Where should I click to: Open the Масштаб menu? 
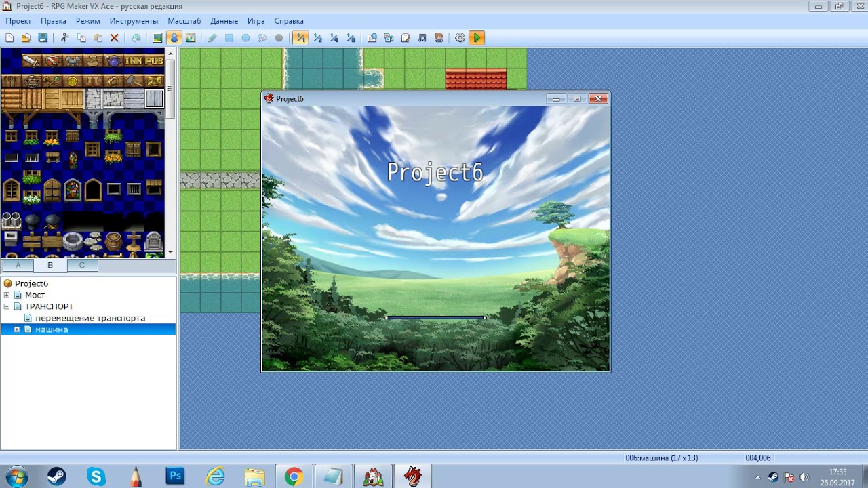point(184,21)
